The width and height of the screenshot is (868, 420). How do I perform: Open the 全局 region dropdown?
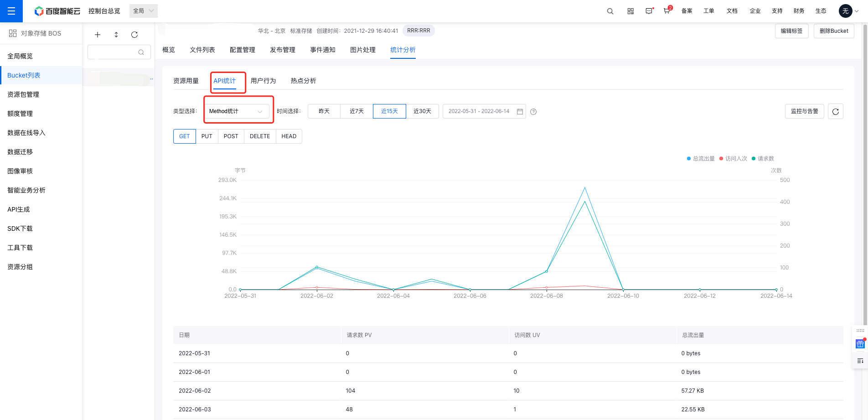pyautogui.click(x=144, y=11)
